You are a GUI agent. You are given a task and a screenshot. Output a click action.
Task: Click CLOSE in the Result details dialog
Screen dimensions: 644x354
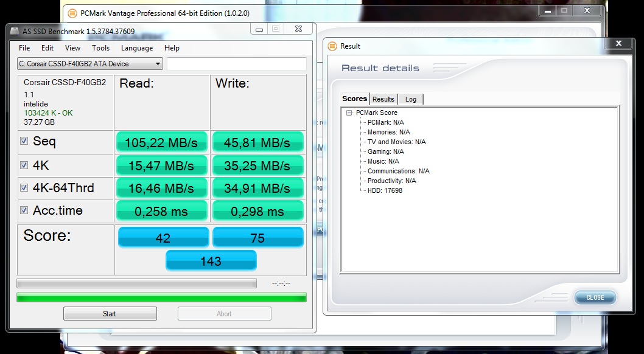pyautogui.click(x=595, y=298)
